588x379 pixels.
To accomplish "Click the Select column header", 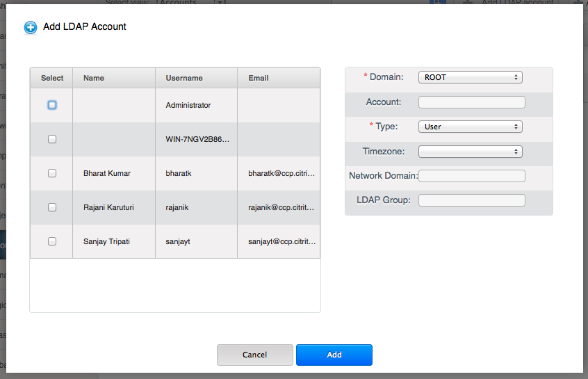I will coord(52,78).
